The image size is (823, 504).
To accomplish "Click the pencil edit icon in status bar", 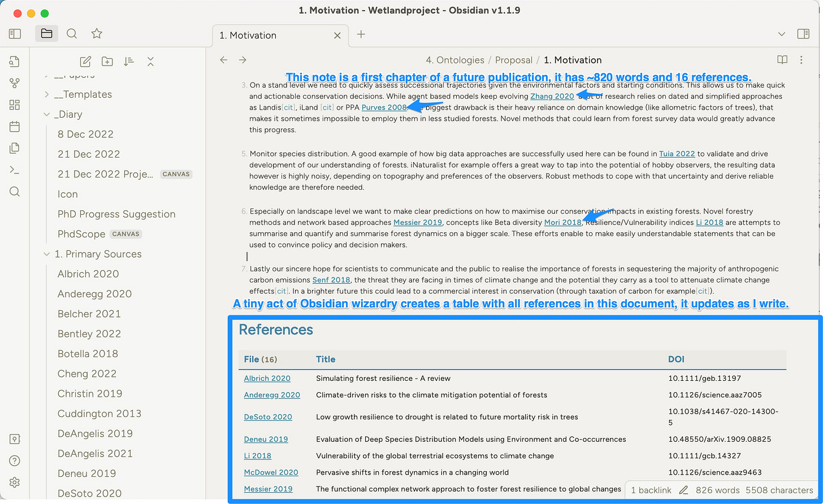I will pyautogui.click(x=684, y=490).
